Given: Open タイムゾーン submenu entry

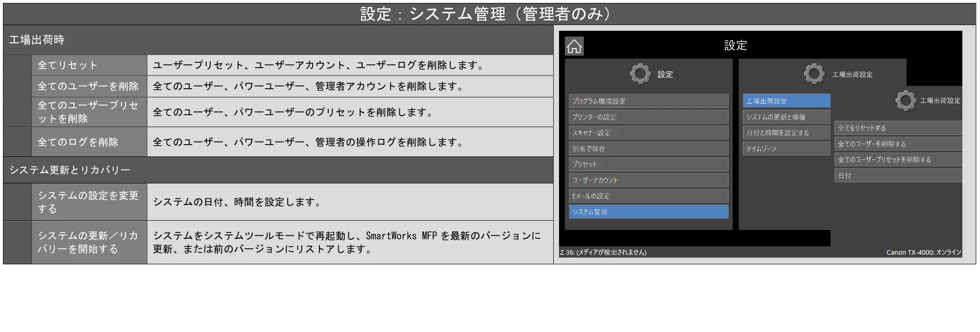Looking at the screenshot, I should pos(786,149).
